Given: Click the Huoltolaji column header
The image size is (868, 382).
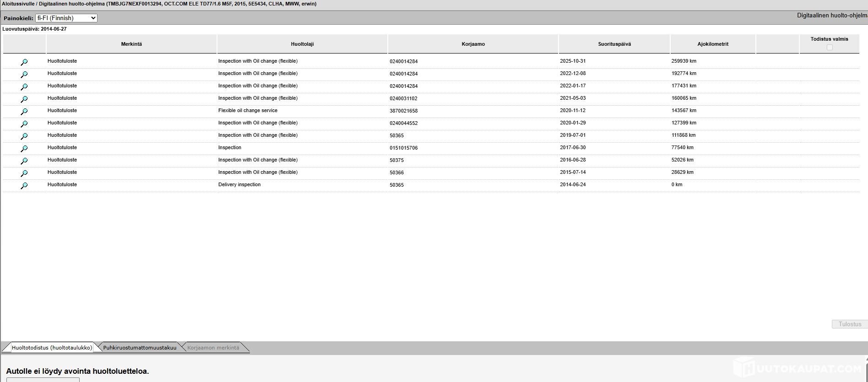Looking at the screenshot, I should (302, 44).
